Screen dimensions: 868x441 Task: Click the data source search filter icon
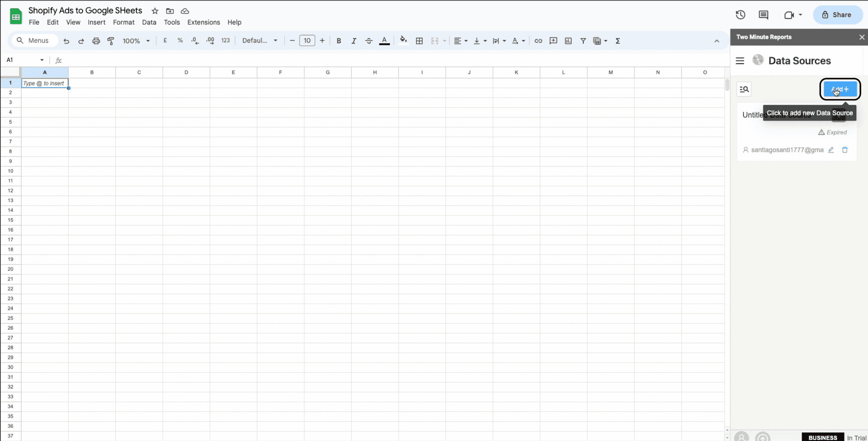point(744,89)
